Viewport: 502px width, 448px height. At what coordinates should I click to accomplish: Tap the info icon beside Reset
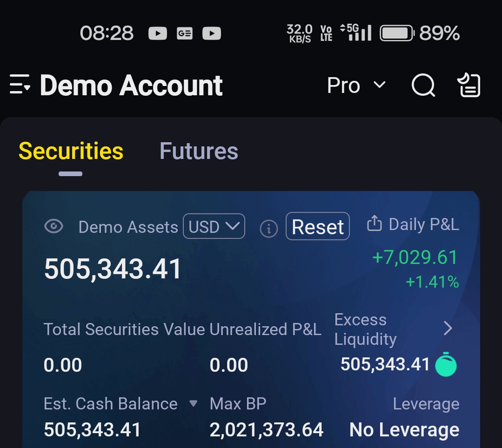pos(268,228)
